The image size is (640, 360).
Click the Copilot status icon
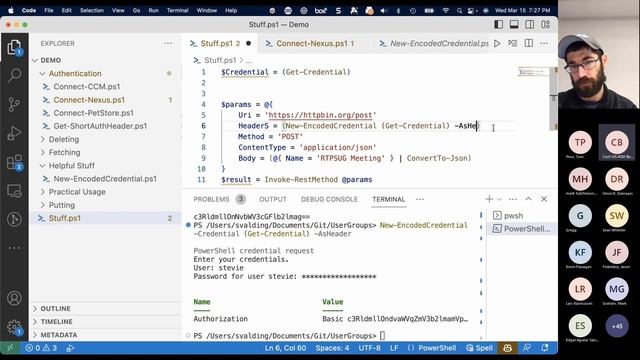507,348
